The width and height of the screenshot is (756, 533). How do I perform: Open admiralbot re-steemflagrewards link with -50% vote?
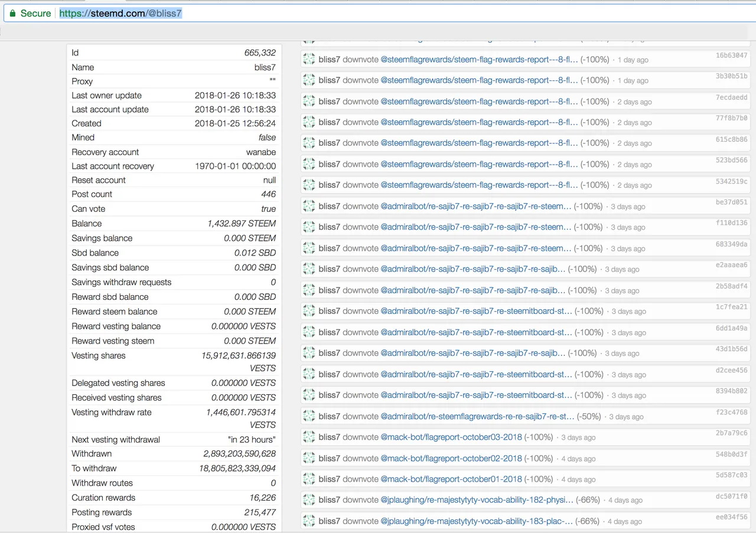[477, 416]
